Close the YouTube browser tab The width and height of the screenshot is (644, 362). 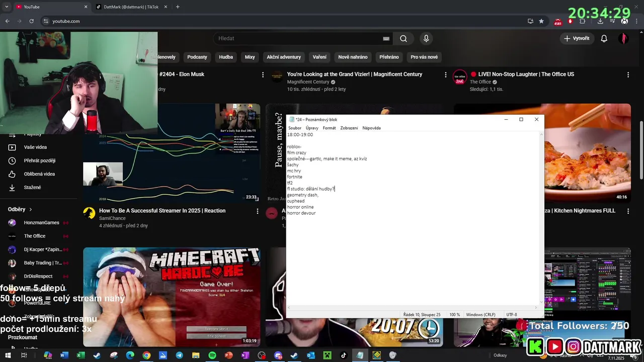[x=86, y=7]
